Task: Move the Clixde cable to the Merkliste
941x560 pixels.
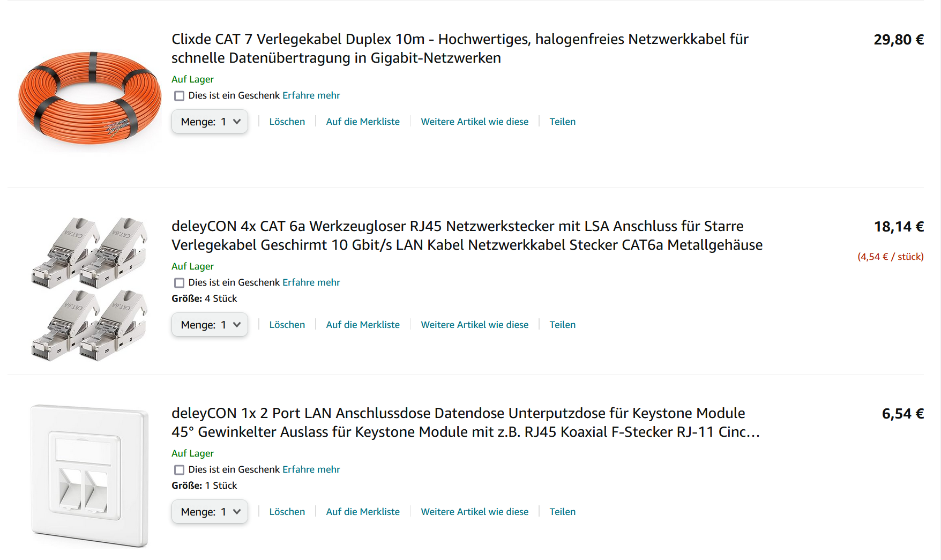Action: (363, 122)
